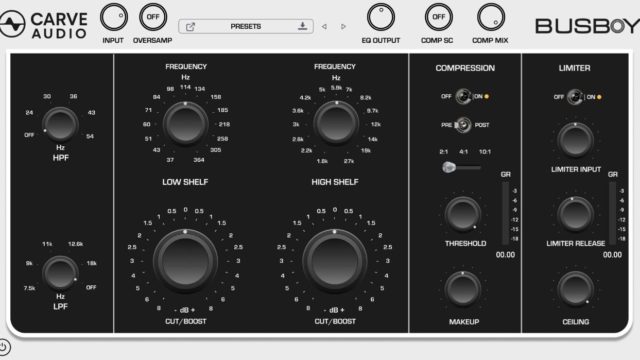
Task: Toggle the COMP SC off button
Action: [439, 17]
